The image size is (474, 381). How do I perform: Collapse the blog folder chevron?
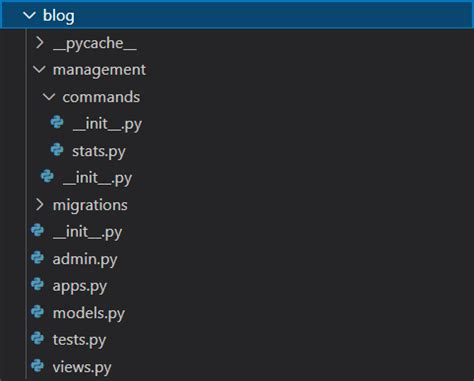[29, 15]
